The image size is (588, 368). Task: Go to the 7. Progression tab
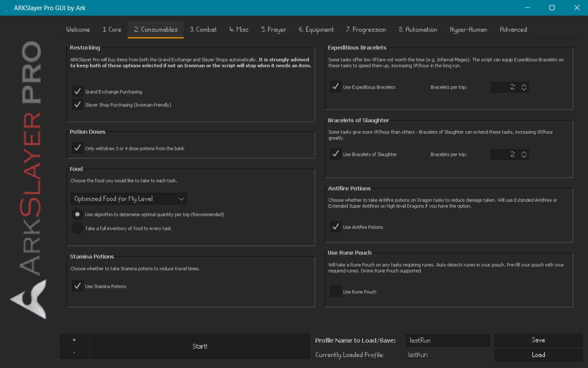point(366,29)
